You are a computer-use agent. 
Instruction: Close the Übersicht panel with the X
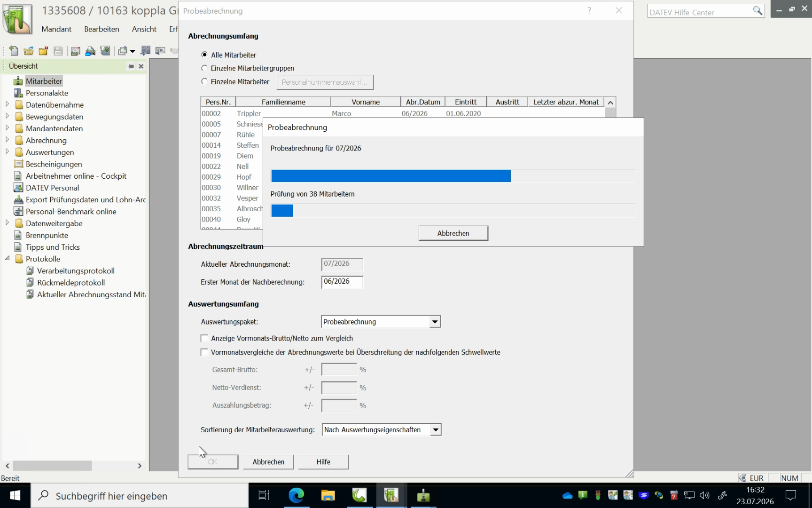click(x=141, y=66)
